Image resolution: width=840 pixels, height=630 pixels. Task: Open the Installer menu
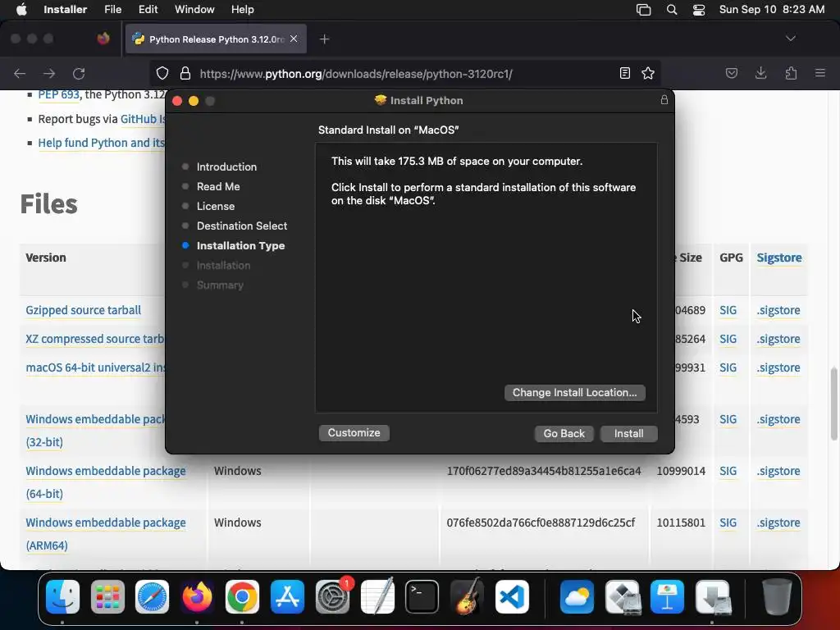tap(66, 10)
